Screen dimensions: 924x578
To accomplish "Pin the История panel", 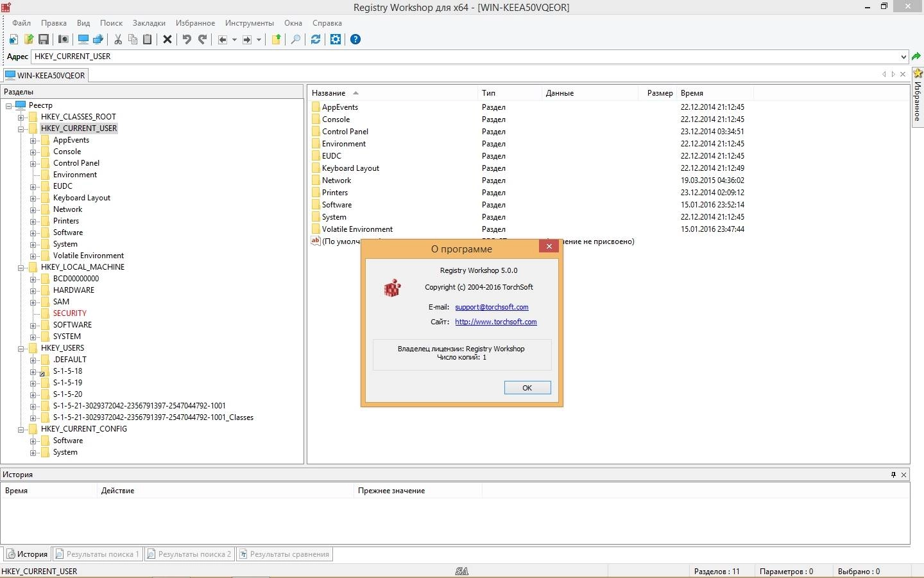I will point(893,475).
